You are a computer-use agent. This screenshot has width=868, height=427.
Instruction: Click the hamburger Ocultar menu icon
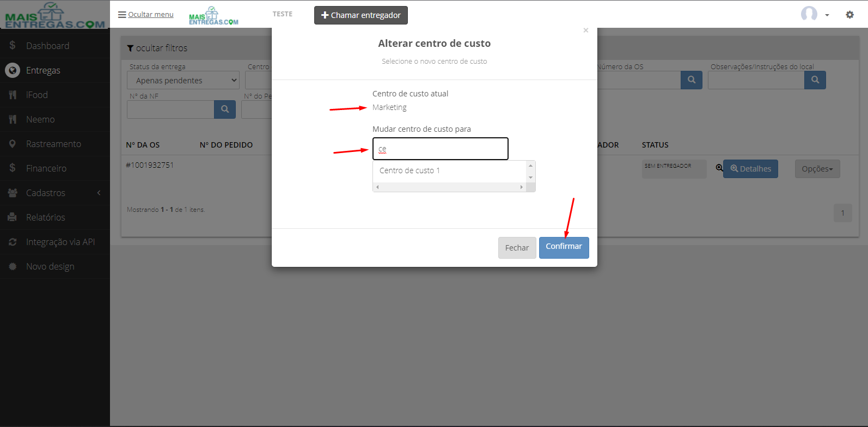pyautogui.click(x=122, y=15)
